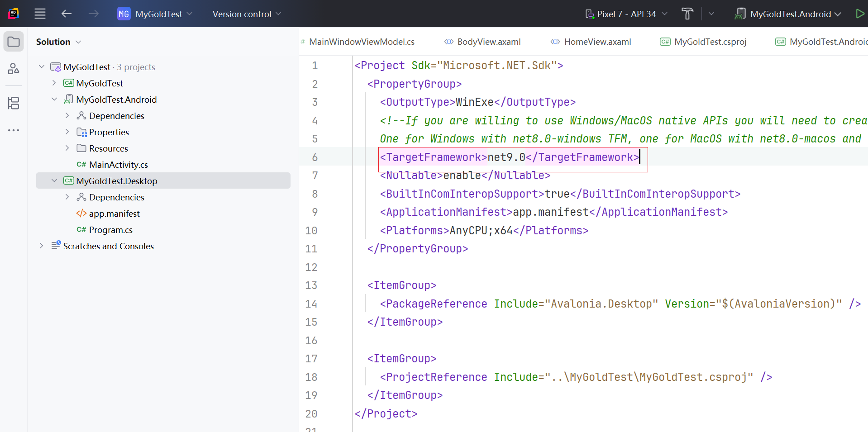Open the MyGoldTest.Android run configuration dropdown
The image size is (868, 432).
pos(788,14)
